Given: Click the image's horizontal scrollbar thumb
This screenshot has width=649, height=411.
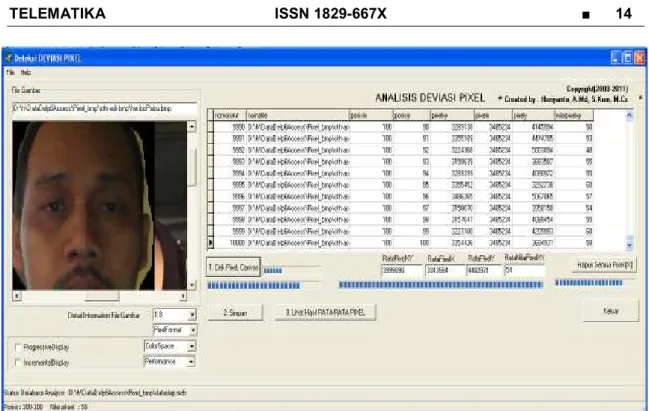Looking at the screenshot, I should (102, 296).
